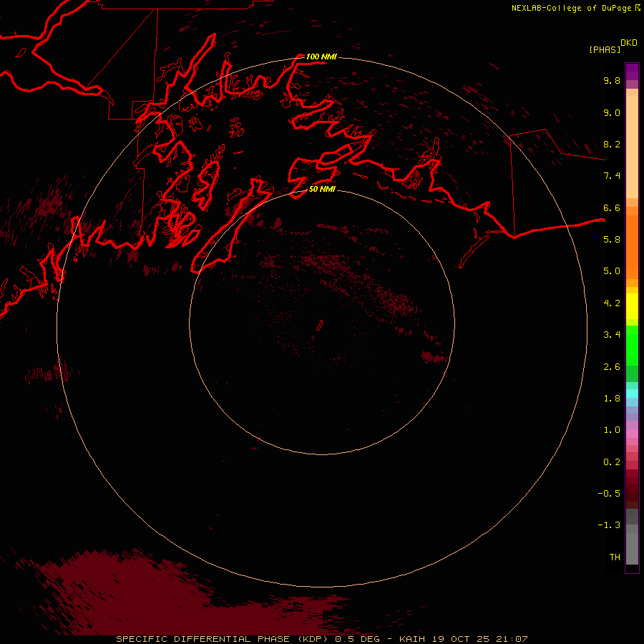Select the 1.0 scale value
The width and height of the screenshot is (644, 644).
612,430
